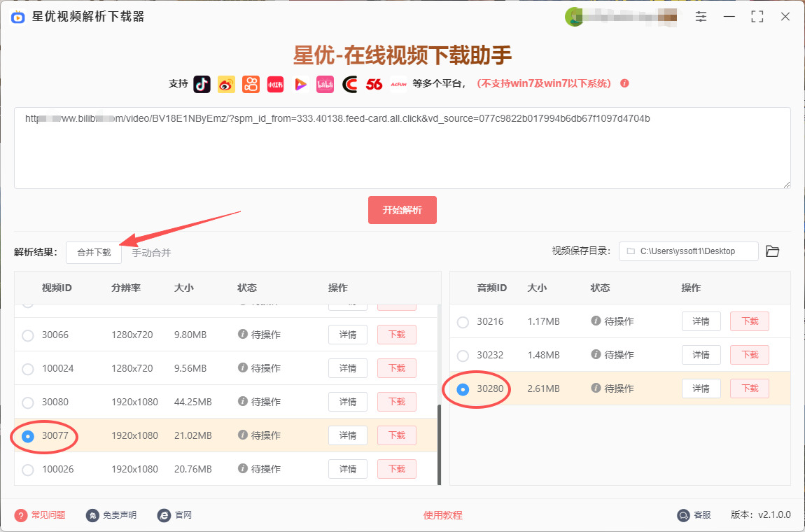805x532 pixels.
Task: Download audio 30216 with 下载 button
Action: [750, 321]
